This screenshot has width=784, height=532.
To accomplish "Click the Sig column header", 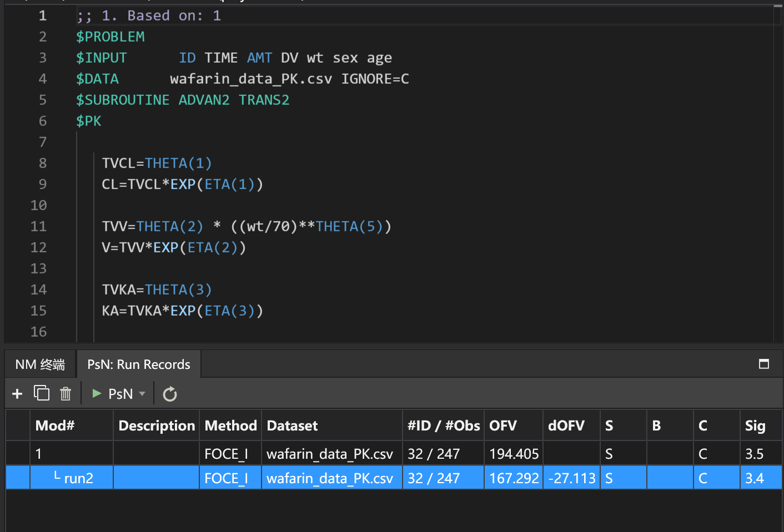I will [x=755, y=425].
